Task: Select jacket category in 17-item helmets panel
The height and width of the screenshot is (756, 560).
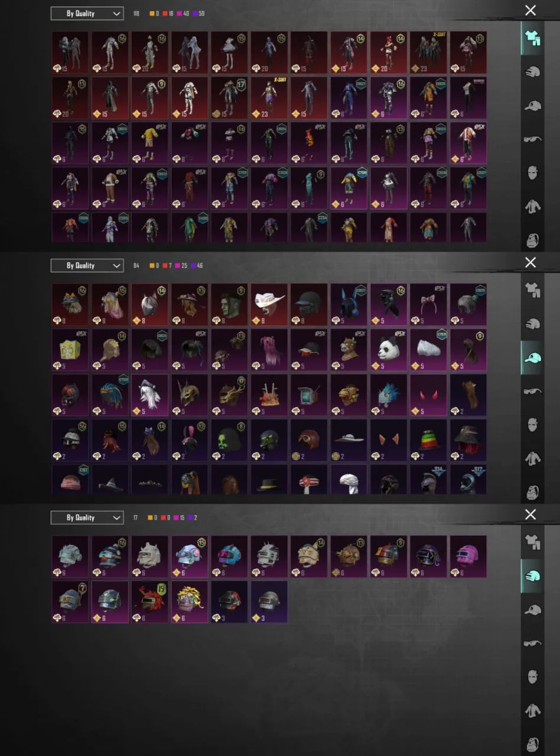Action: 532,711
